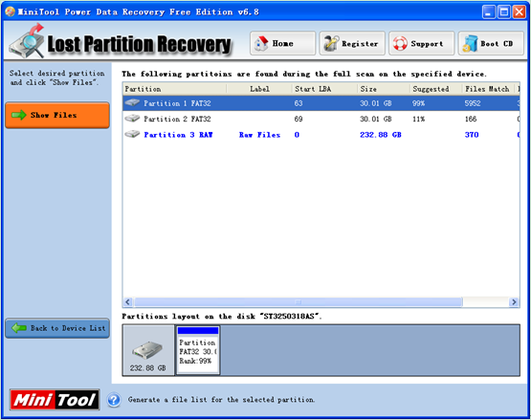Select Partition 3 RAW row
Screen dimensions: 531x420
point(321,135)
